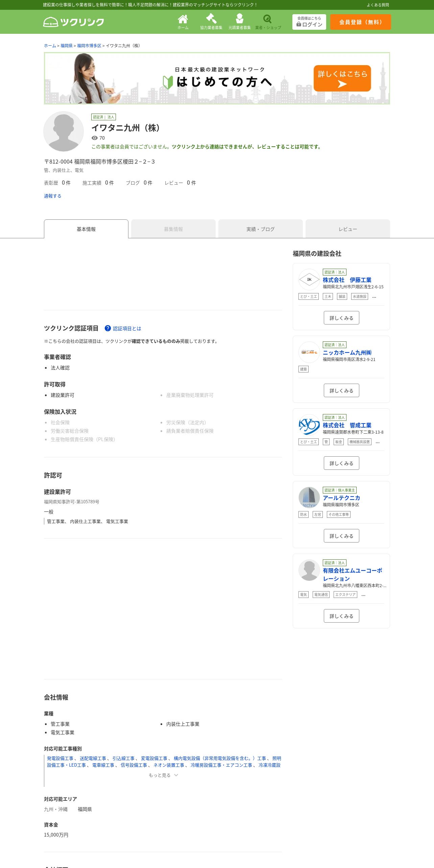Click the question mark icon by 認証項目とは

[x=108, y=328]
